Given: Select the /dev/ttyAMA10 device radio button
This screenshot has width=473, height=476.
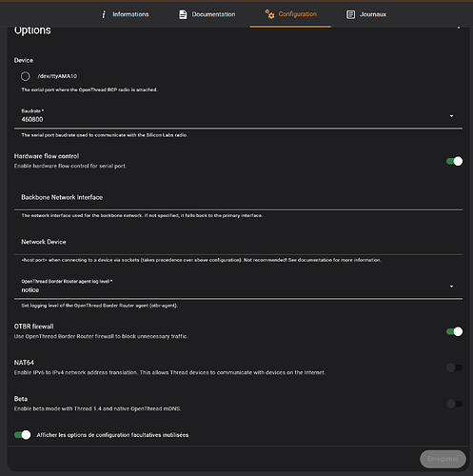Looking at the screenshot, I should 26,76.
